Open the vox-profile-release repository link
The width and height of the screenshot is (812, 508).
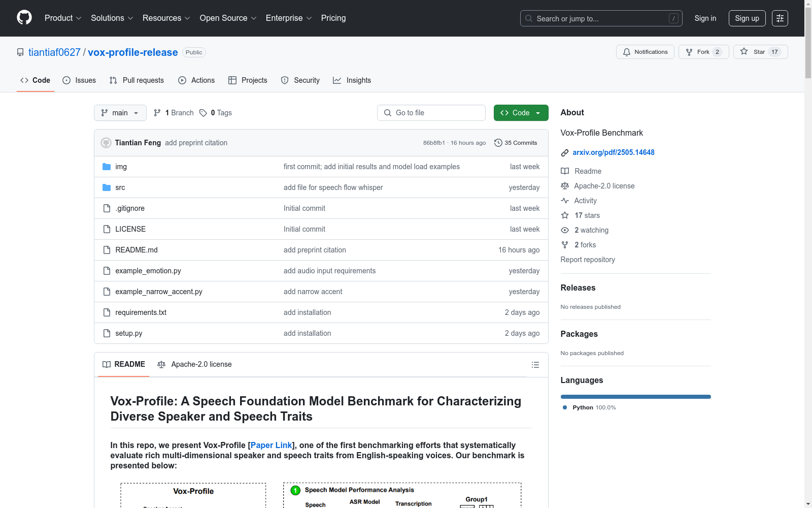pos(133,52)
